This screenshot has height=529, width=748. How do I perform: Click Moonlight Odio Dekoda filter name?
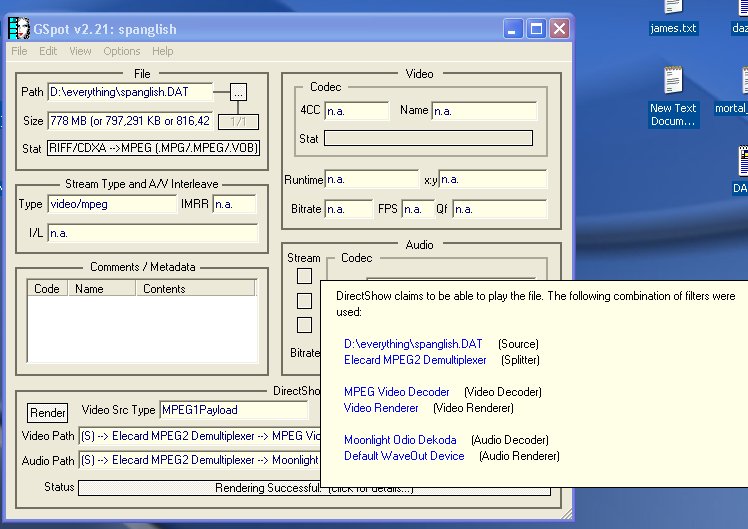coord(400,440)
